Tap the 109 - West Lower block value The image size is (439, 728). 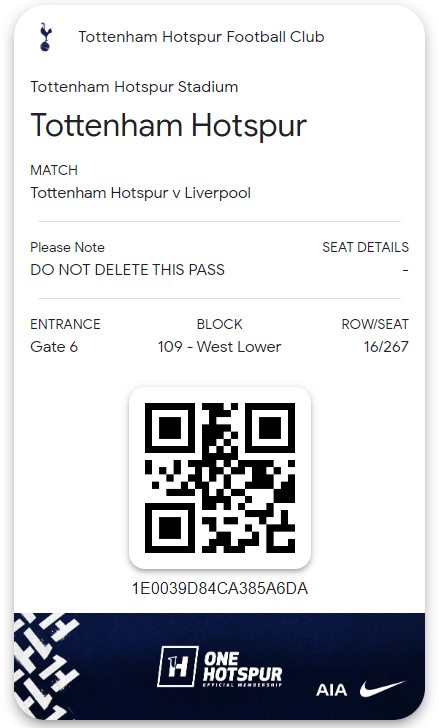(x=220, y=347)
